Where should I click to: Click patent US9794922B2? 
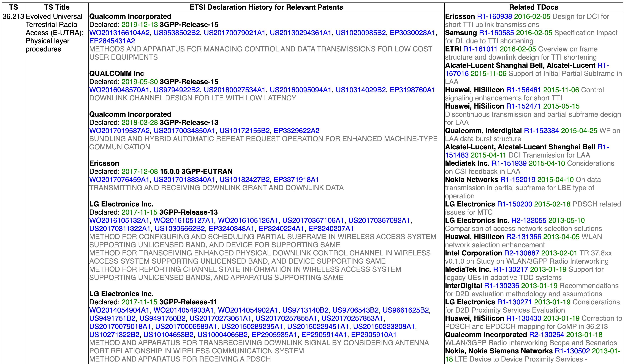click(x=177, y=90)
